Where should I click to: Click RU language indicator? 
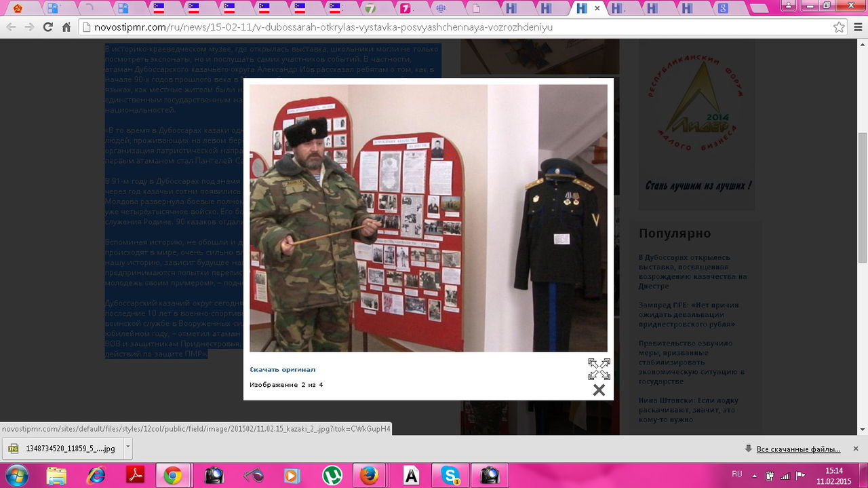tap(737, 474)
